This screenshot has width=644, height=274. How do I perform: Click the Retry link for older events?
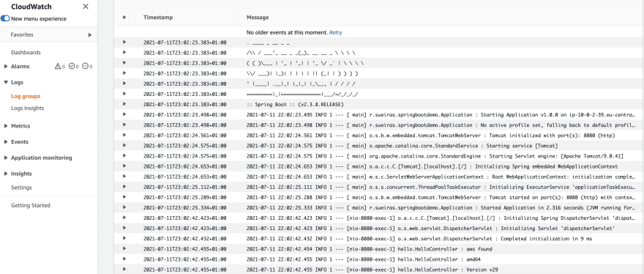(336, 32)
